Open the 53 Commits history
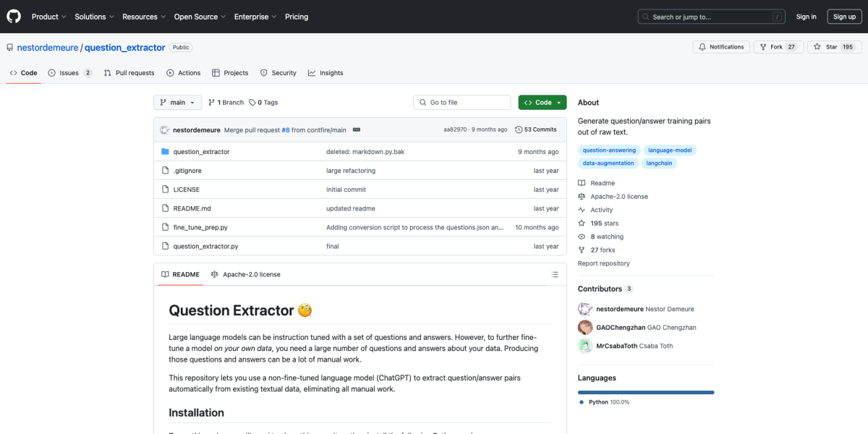This screenshot has height=434, width=868. 535,129
